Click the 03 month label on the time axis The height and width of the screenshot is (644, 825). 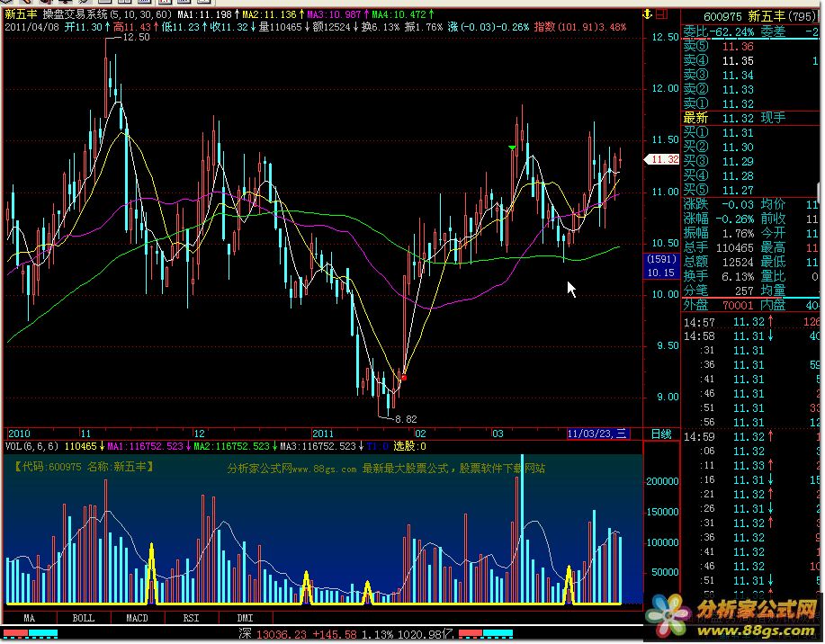[498, 434]
